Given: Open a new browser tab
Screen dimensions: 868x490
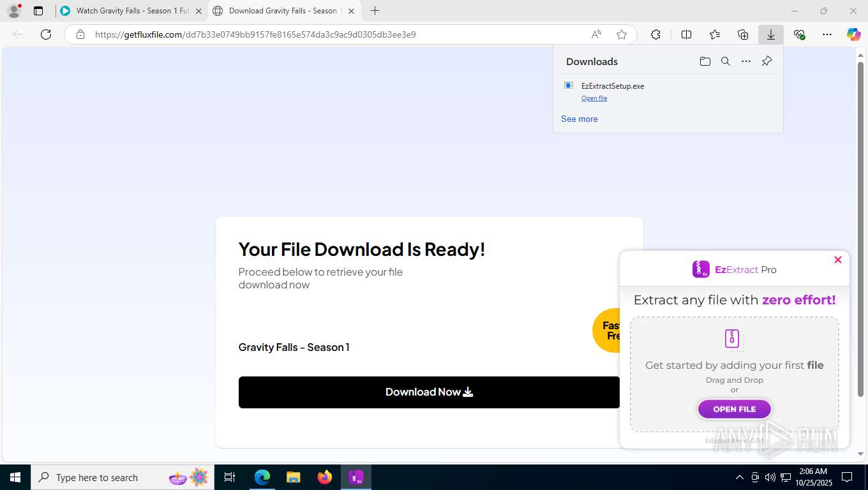Looking at the screenshot, I should (x=375, y=11).
